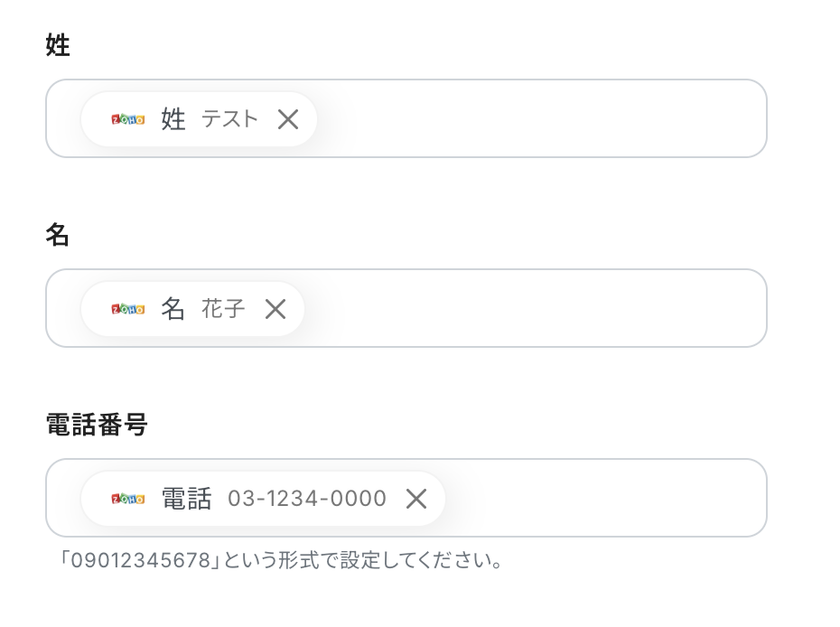The height and width of the screenshot is (627, 840).
Task: Remove the 姓 テスト chip with its X
Action: (x=288, y=119)
